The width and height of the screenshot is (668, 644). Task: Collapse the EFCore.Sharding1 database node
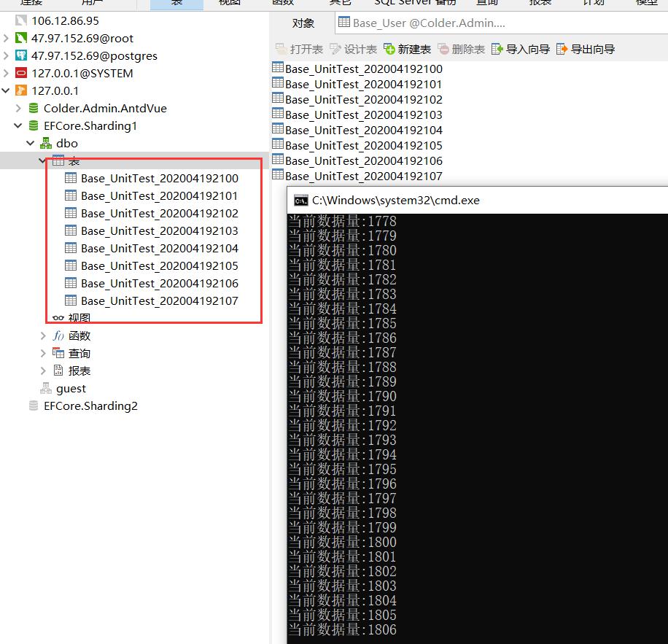click(18, 125)
